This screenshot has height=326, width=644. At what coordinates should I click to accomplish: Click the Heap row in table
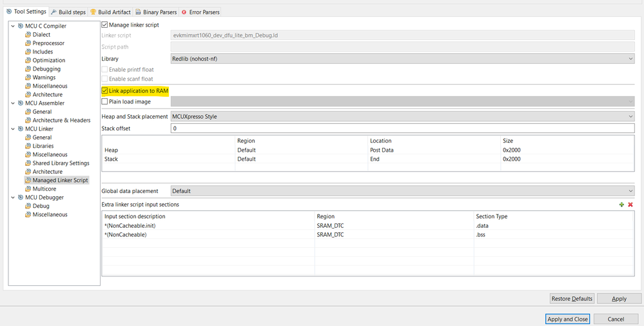pos(367,150)
